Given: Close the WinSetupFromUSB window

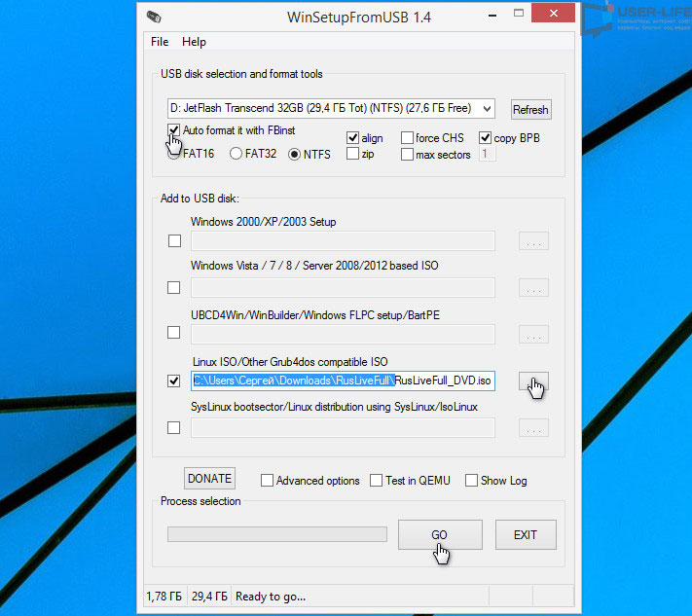Looking at the screenshot, I should [554, 14].
